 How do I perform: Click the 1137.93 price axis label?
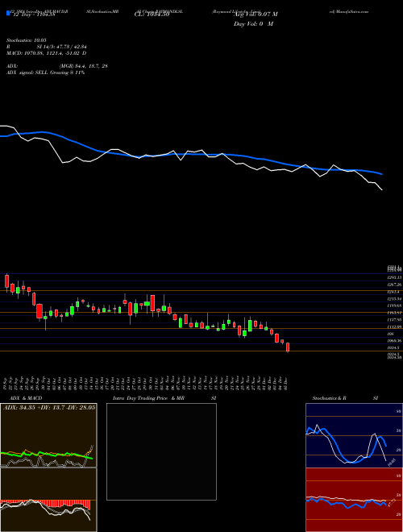click(x=394, y=320)
